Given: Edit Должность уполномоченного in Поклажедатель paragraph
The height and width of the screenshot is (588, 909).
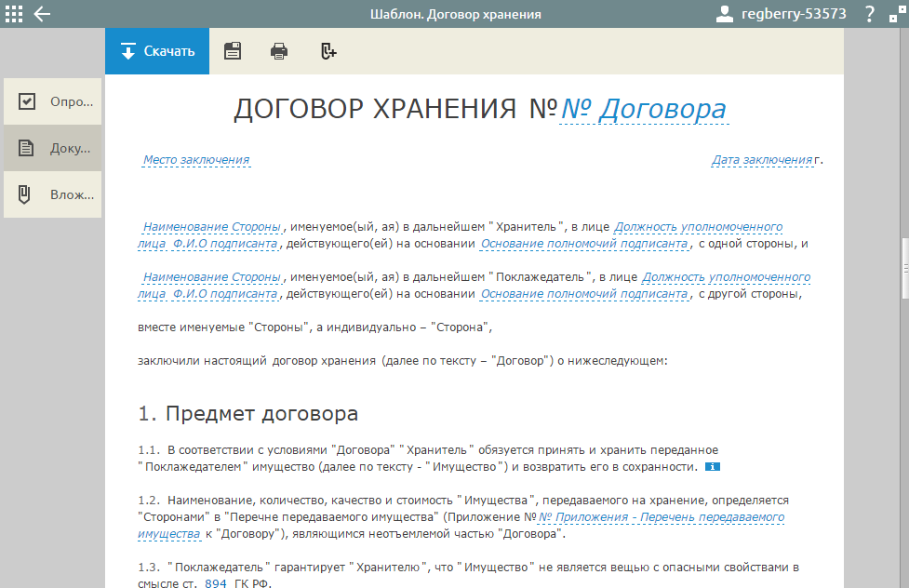Looking at the screenshot, I should (726, 277).
